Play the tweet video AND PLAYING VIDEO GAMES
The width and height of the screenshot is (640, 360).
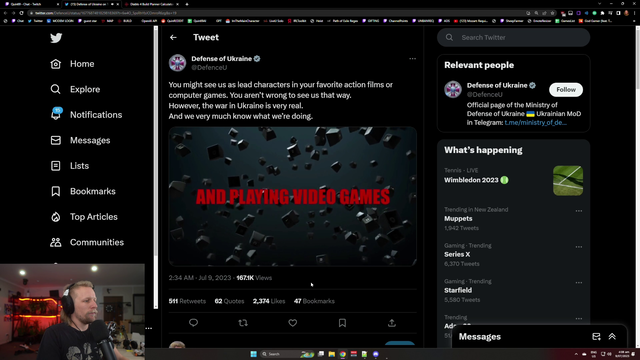pos(293,196)
